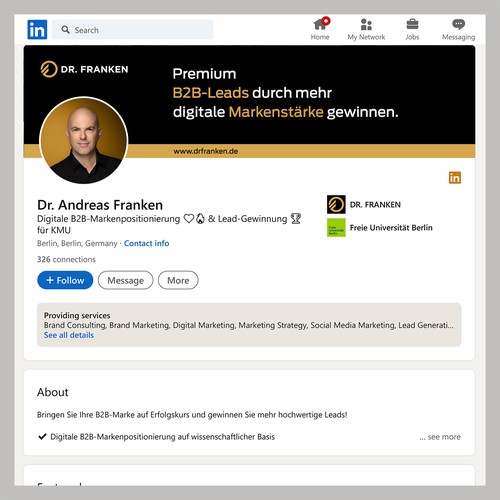Click the Follow button

(x=65, y=280)
